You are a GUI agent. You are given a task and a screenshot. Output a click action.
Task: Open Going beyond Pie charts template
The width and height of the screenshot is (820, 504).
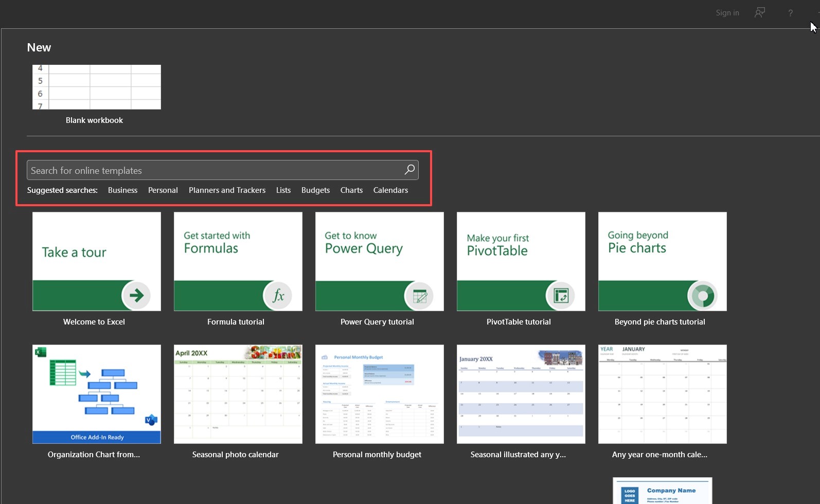coord(663,261)
